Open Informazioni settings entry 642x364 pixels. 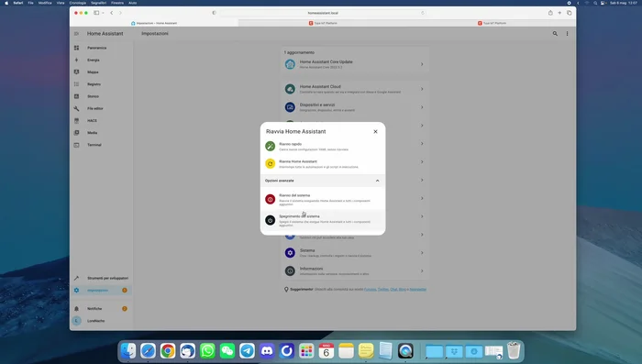pos(355,271)
